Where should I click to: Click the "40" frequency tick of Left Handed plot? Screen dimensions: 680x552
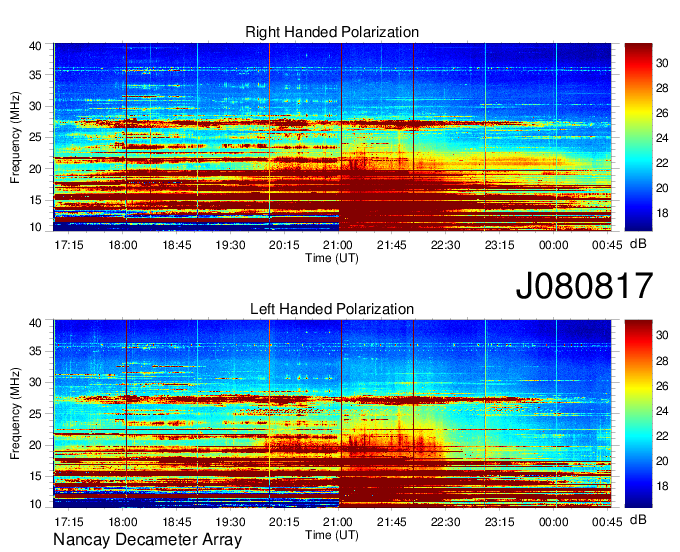point(35,323)
